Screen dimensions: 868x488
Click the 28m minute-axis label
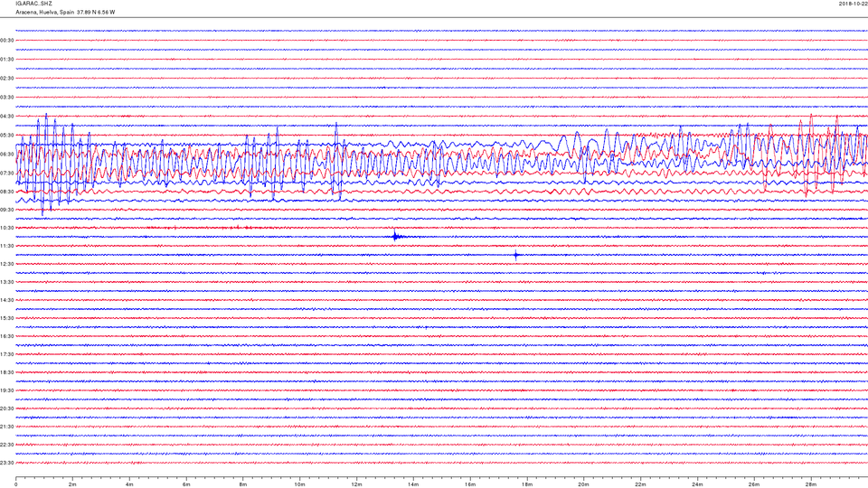pyautogui.click(x=810, y=484)
